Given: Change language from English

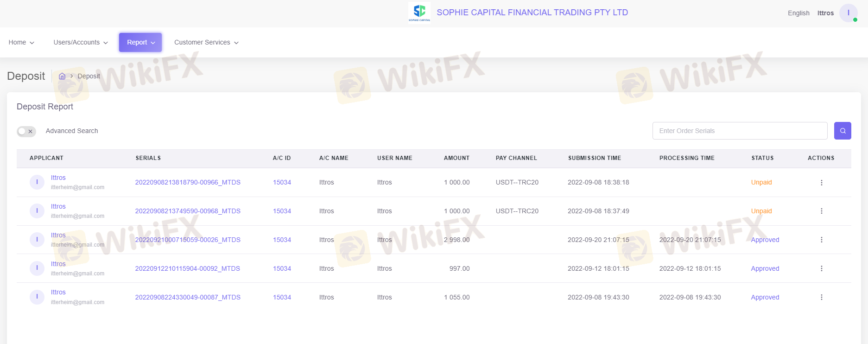Looking at the screenshot, I should (x=798, y=13).
